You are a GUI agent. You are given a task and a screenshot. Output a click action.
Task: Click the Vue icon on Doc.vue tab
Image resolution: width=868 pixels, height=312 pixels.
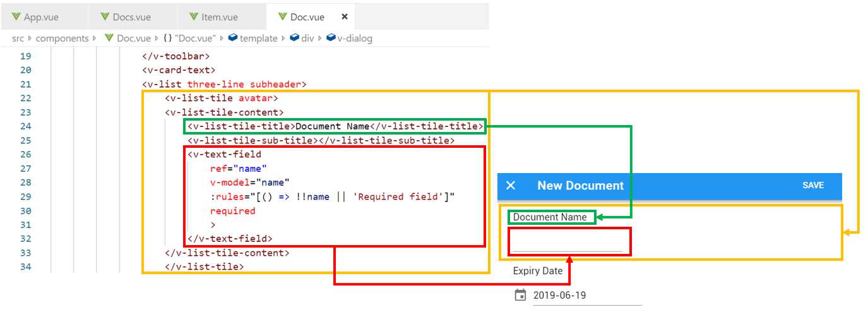click(x=282, y=17)
